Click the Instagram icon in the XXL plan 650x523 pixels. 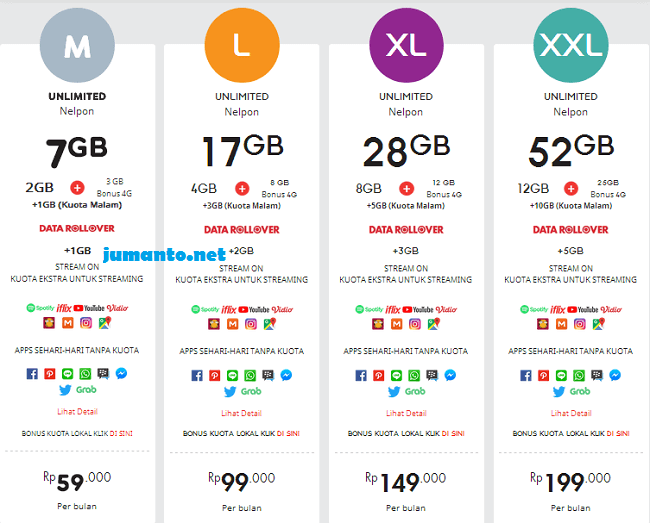click(580, 324)
